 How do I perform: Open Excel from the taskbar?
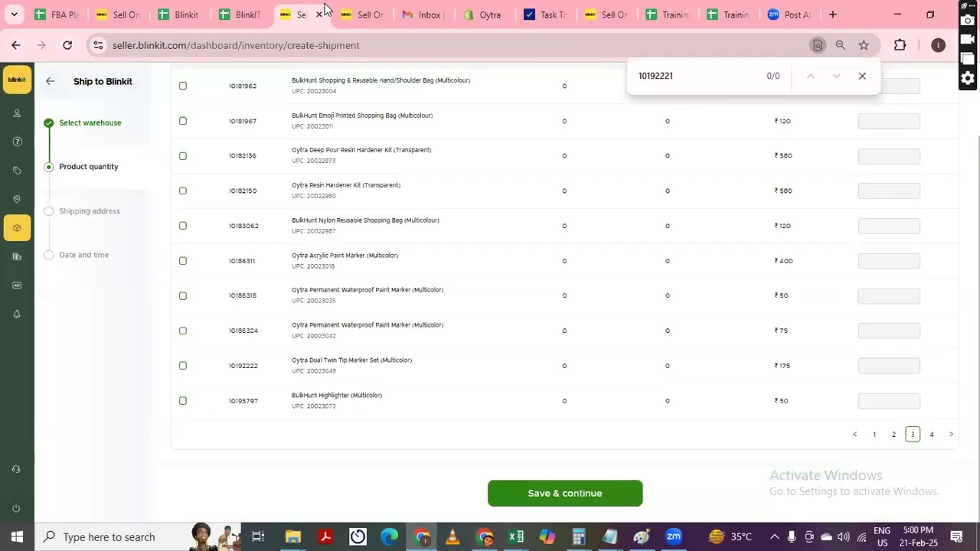tap(515, 536)
